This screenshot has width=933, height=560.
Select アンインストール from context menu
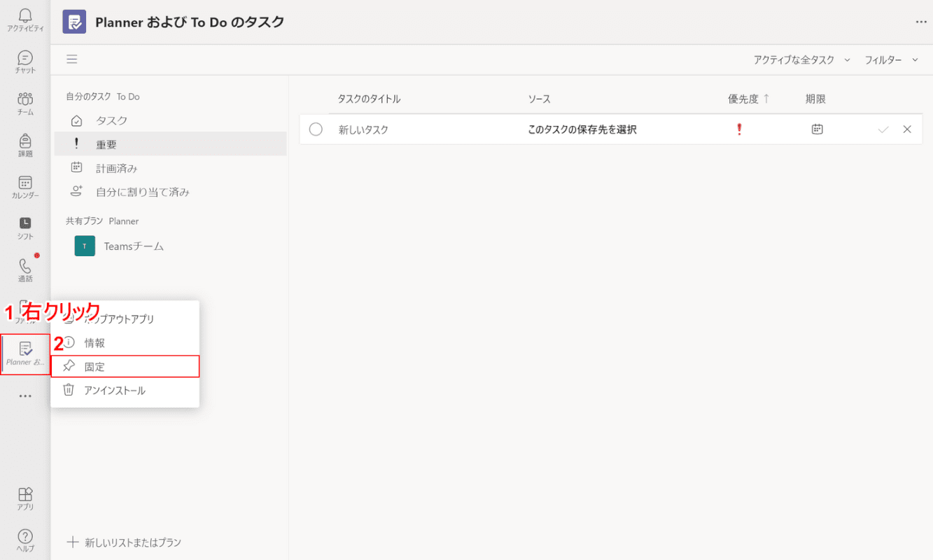(x=125, y=391)
